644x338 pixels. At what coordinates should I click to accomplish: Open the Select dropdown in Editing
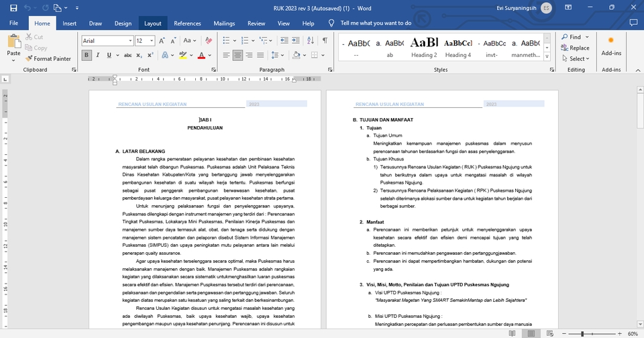click(576, 59)
